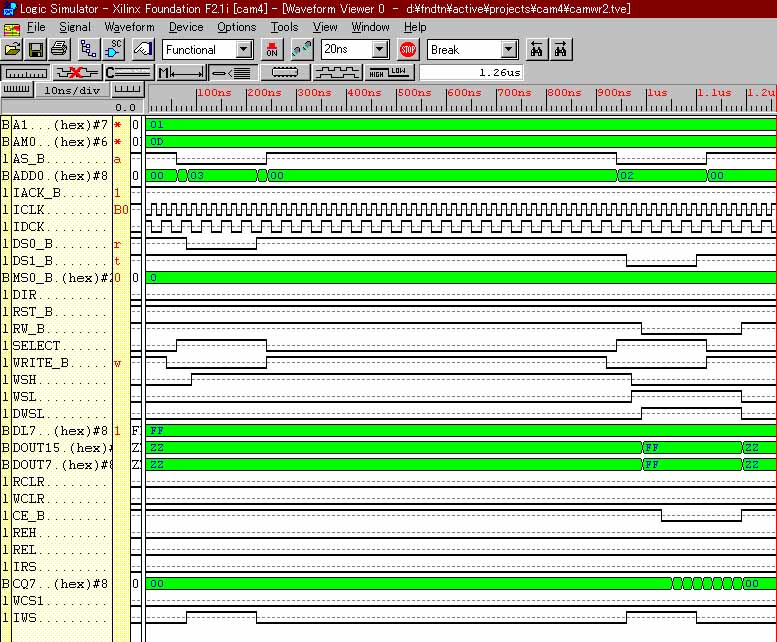Click the 1.26us time readout field
This screenshot has height=642, width=777.
pos(470,72)
